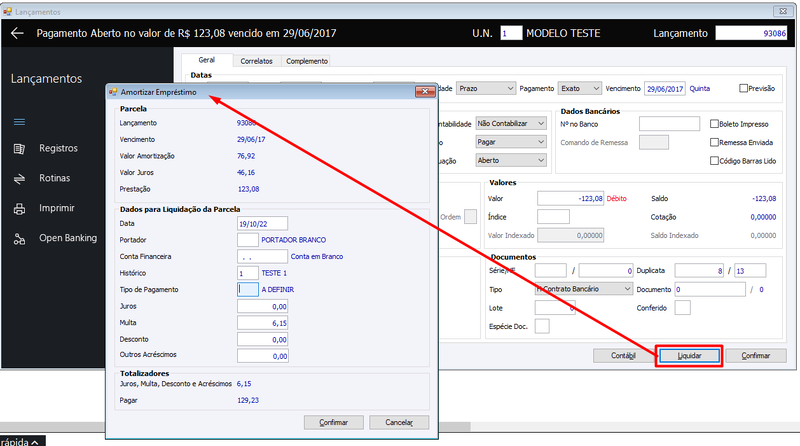This screenshot has height=446, width=800.
Task: Click the A DEFINIR text
Action: point(278,289)
